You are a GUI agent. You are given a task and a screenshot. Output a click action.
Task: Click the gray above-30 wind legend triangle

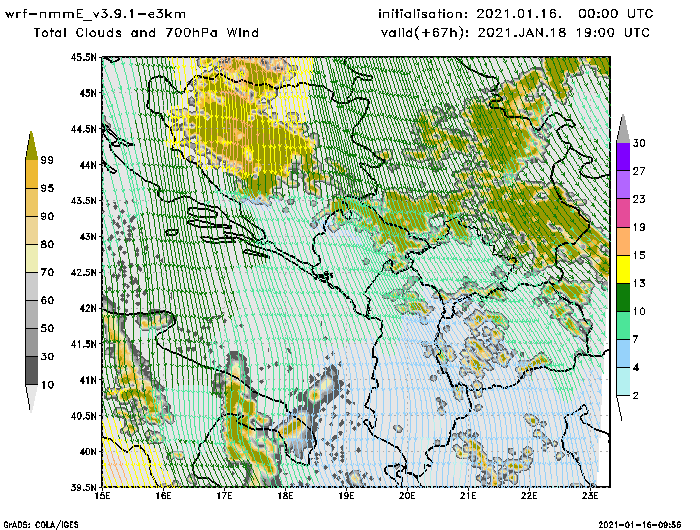point(623,129)
